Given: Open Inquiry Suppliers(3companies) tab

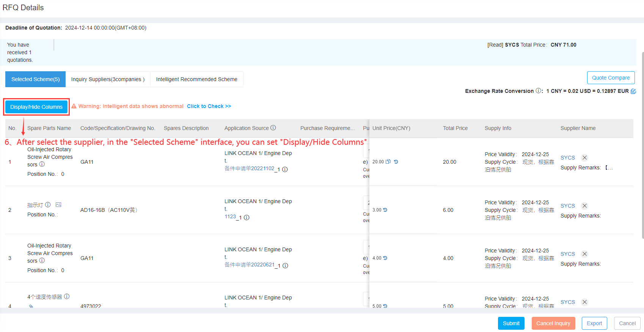Looking at the screenshot, I should [108, 79].
